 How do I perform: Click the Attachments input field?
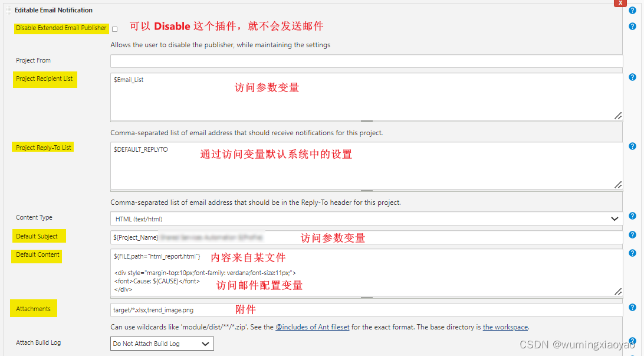tap(366, 310)
